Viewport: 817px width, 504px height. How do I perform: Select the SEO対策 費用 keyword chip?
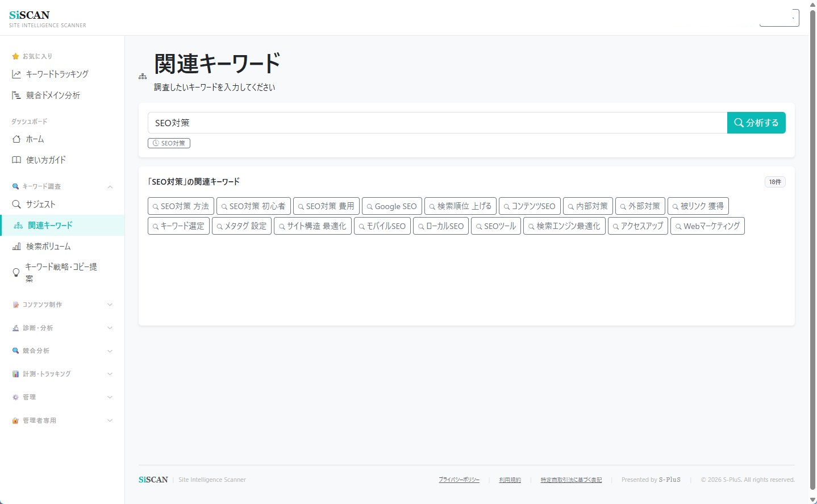pyautogui.click(x=326, y=206)
